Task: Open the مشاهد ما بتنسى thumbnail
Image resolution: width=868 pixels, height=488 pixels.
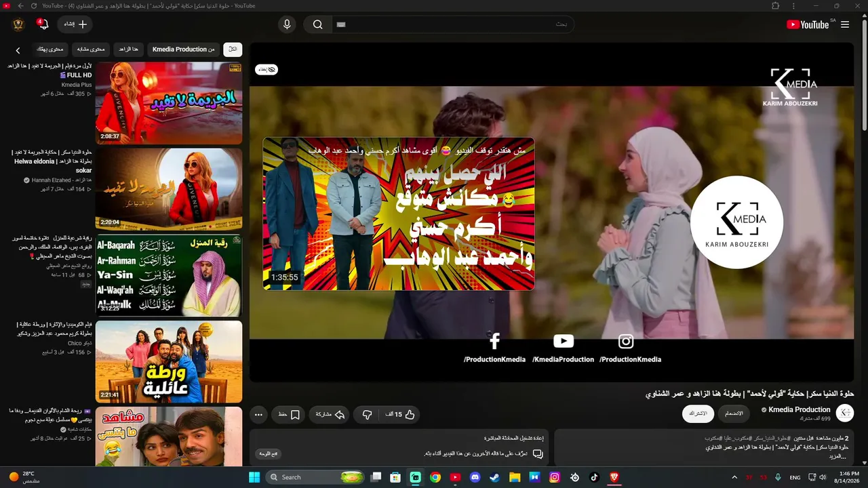Action: [x=169, y=436]
